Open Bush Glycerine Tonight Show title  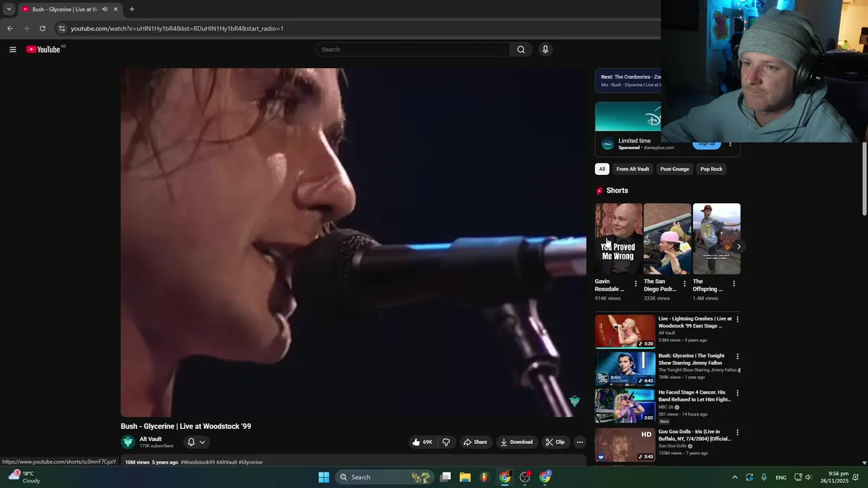(x=691, y=359)
